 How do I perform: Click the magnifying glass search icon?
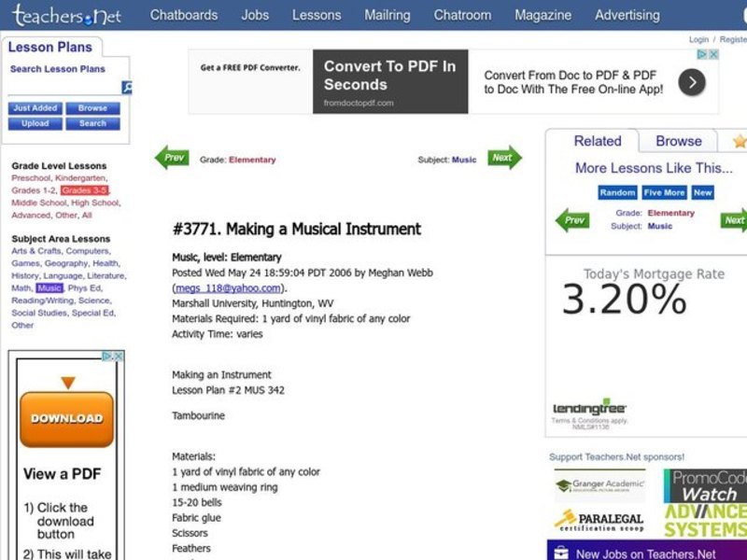click(127, 88)
